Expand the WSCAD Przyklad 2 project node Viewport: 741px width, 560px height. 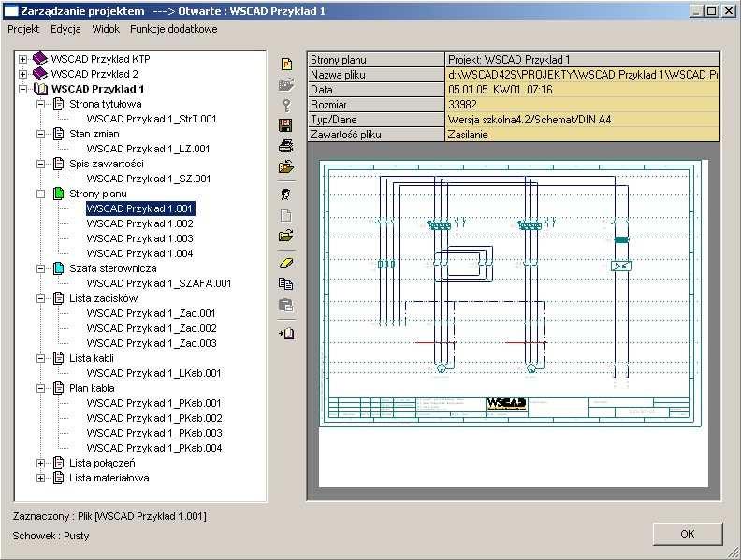pos(22,74)
